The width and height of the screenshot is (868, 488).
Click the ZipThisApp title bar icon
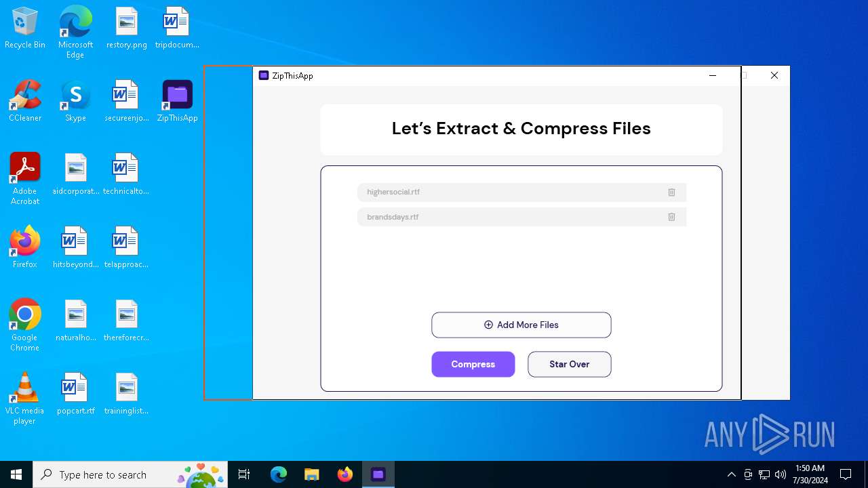tap(264, 75)
